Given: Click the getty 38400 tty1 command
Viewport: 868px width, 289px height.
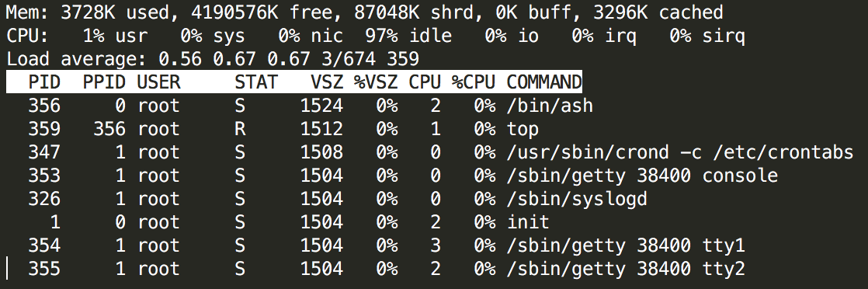Looking at the screenshot, I should 626,245.
